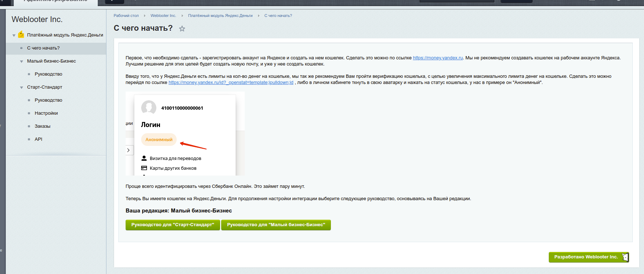Image resolution: width=644 pixels, height=274 pixels.
Task: Open Настройки in the sidebar
Action: [46, 113]
